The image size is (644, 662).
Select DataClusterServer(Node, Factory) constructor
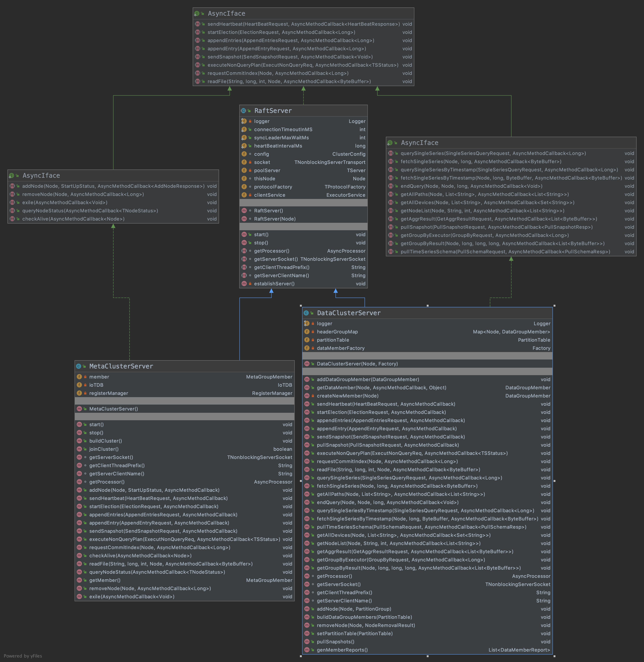click(x=428, y=364)
